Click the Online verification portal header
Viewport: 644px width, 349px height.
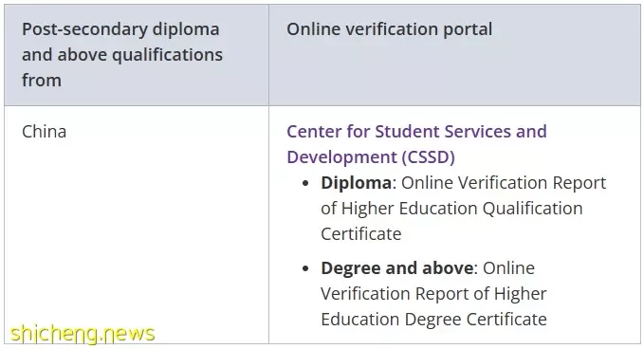point(390,29)
